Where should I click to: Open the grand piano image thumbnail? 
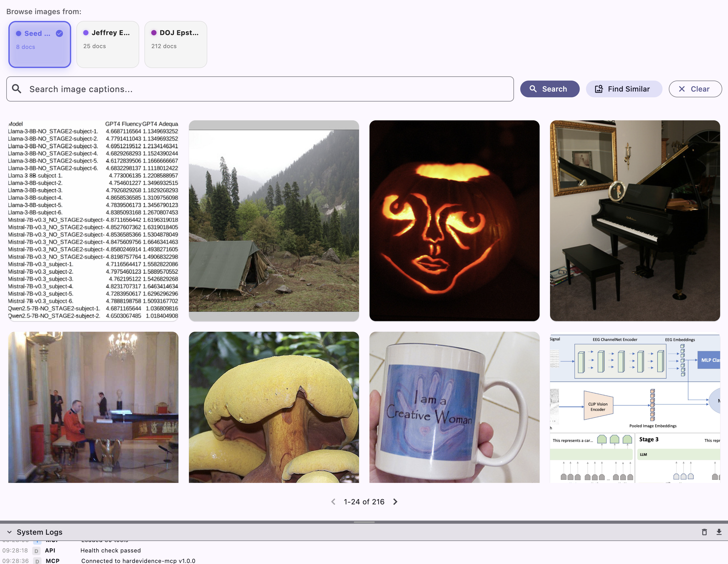coord(635,220)
